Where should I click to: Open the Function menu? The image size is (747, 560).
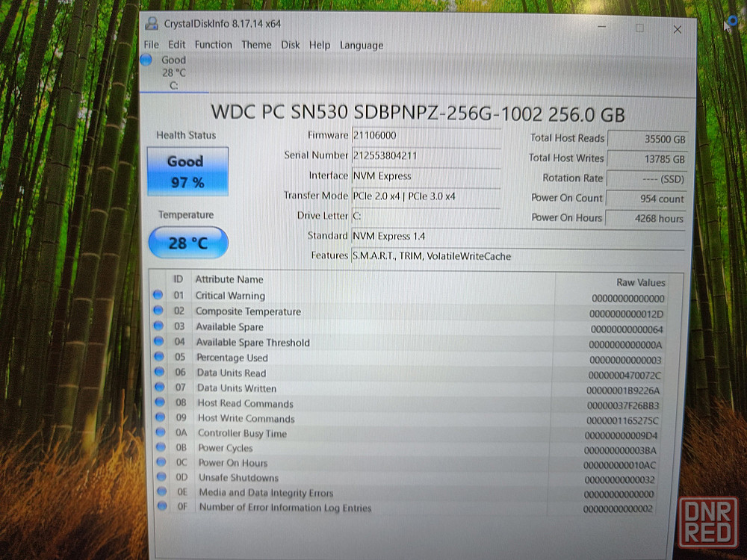pyautogui.click(x=214, y=45)
